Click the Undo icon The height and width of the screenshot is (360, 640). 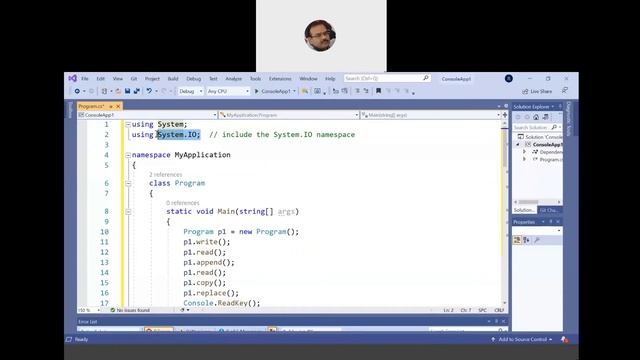149,91
